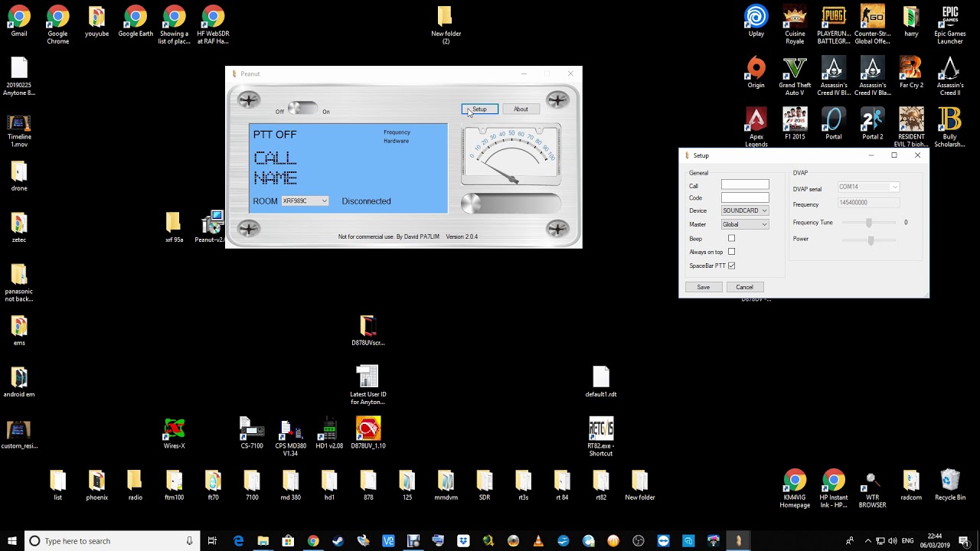The image size is (980, 551).
Task: Select the xrf 95a folder
Action: click(x=174, y=227)
